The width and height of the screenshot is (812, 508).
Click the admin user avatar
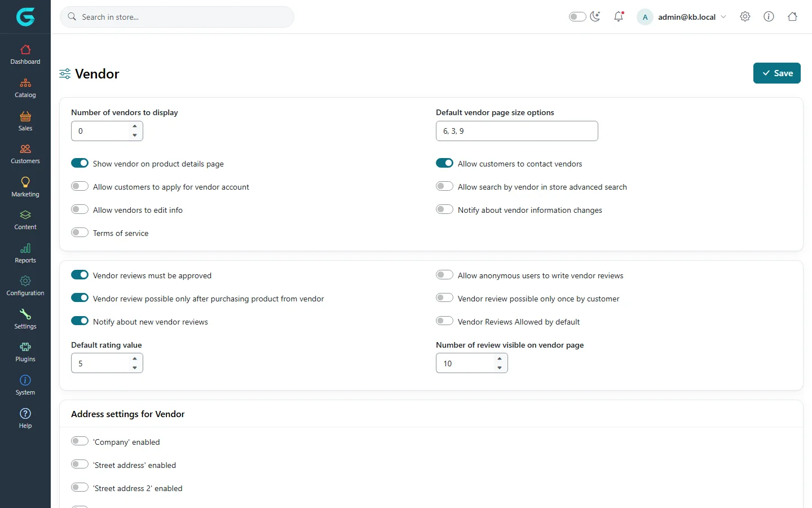point(645,17)
